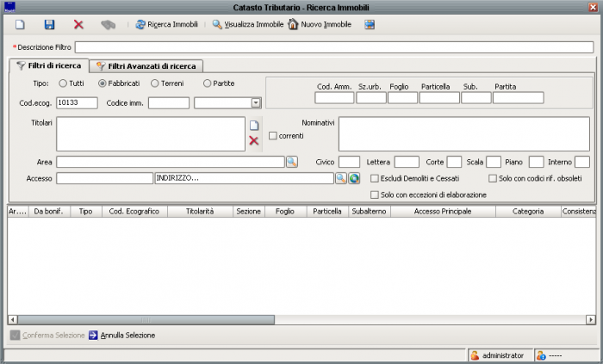The width and height of the screenshot is (603, 364).
Task: Click the Ricerca Immobili button
Action: coord(165,25)
